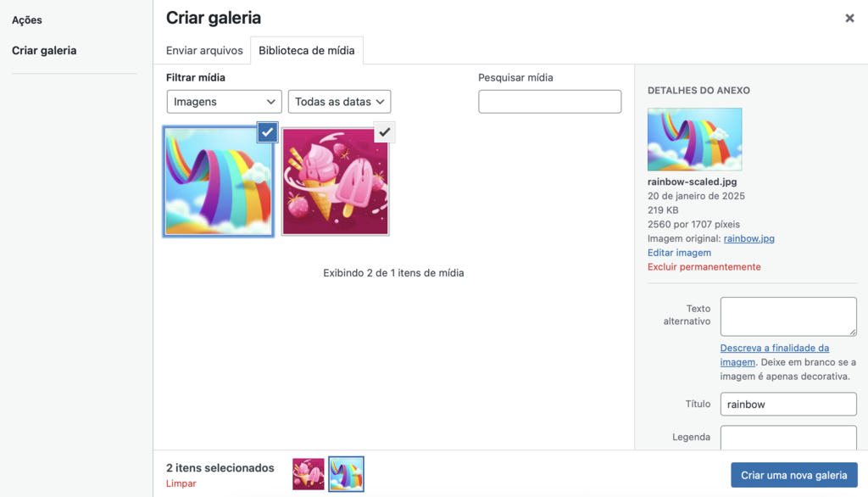Click the Texto alternativo text area
Viewport: 868px width, 497px height.
pyautogui.click(x=787, y=316)
